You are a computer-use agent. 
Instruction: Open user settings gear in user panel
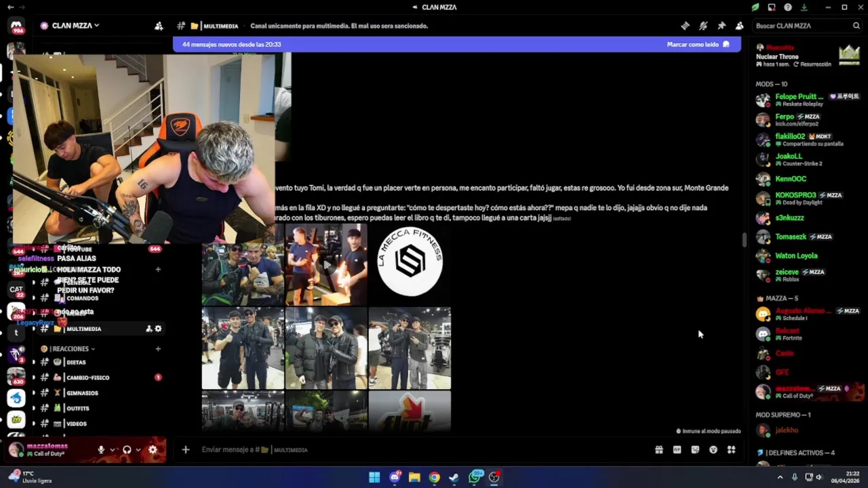(x=153, y=449)
